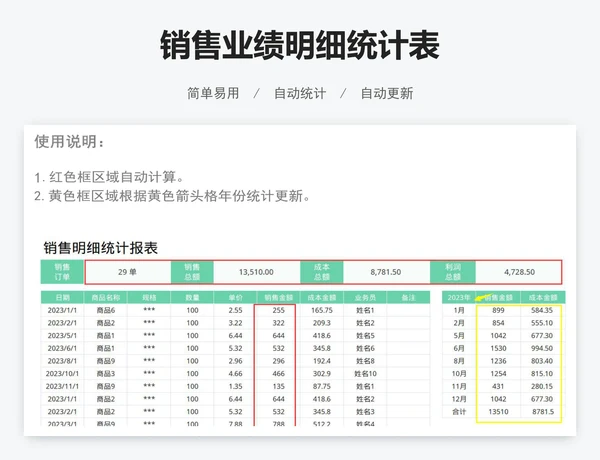The width and height of the screenshot is (600, 460).
Task: Select the 12月 month row label
Action: tap(459, 399)
